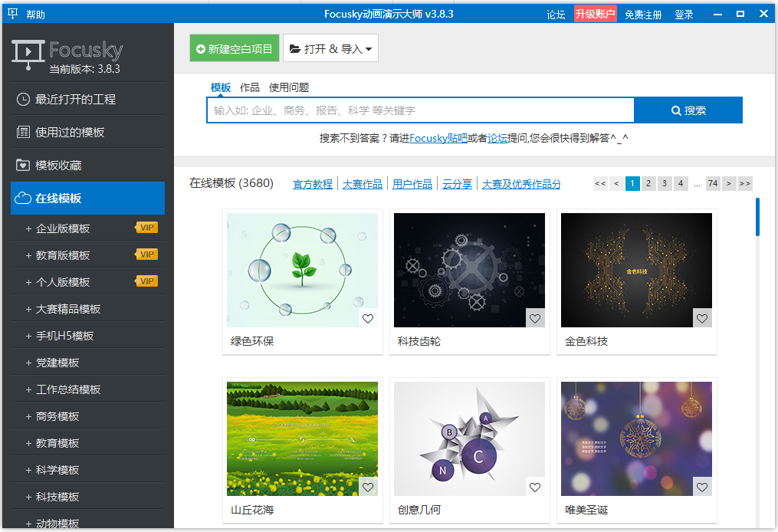This screenshot has width=778, height=532.
Task: Toggle favorite heart on 创意几何 template
Action: (x=535, y=488)
